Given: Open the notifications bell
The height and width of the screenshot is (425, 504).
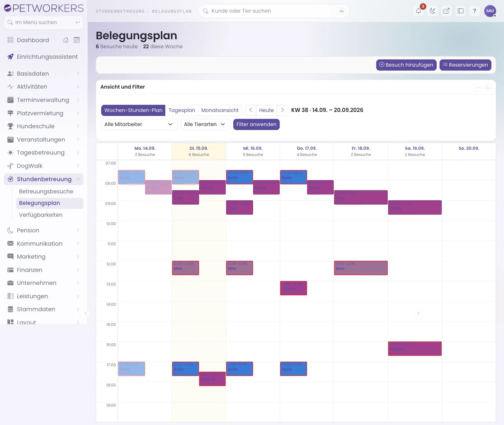Looking at the screenshot, I should (418, 11).
